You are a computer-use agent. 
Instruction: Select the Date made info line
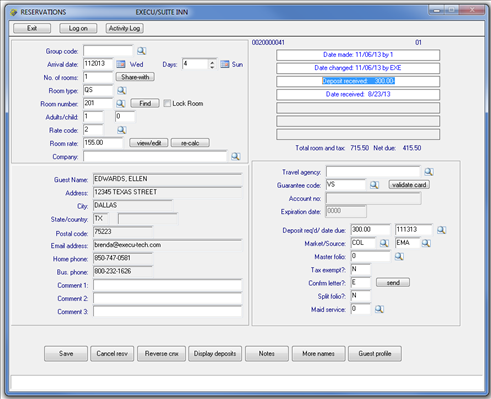[358, 55]
